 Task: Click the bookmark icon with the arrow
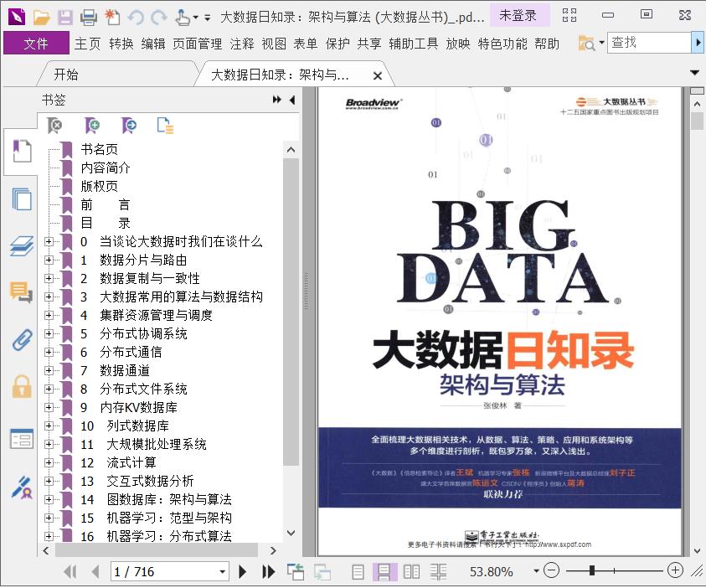(129, 126)
